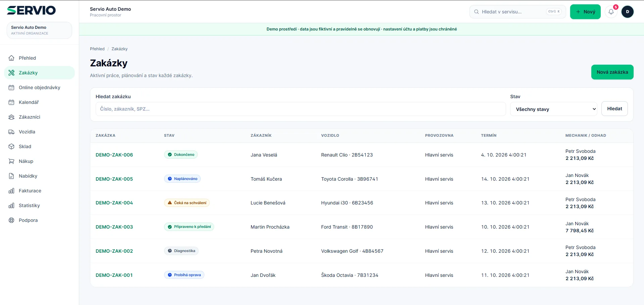This screenshot has width=644, height=305.
Task: Click the Nákup cart icon in sidebar
Action: pyautogui.click(x=11, y=161)
